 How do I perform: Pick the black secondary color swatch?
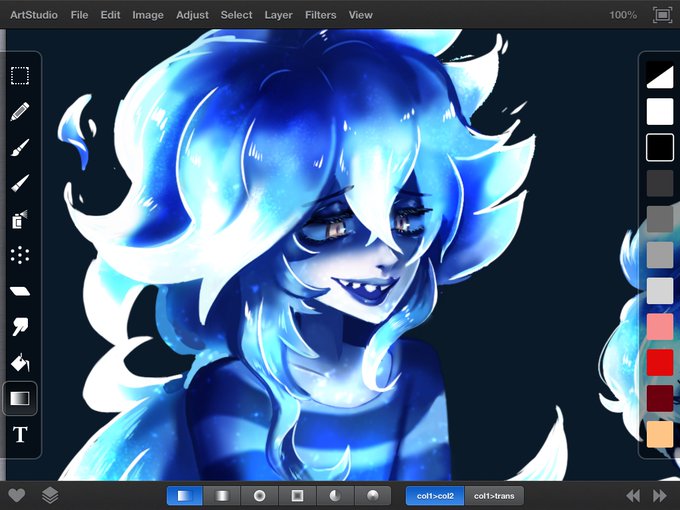pyautogui.click(x=660, y=147)
